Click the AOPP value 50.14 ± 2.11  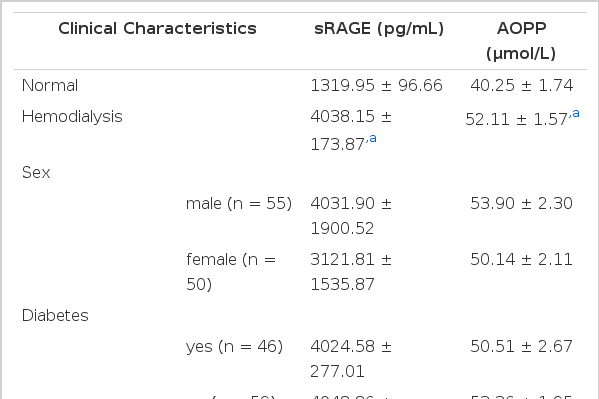tap(521, 260)
